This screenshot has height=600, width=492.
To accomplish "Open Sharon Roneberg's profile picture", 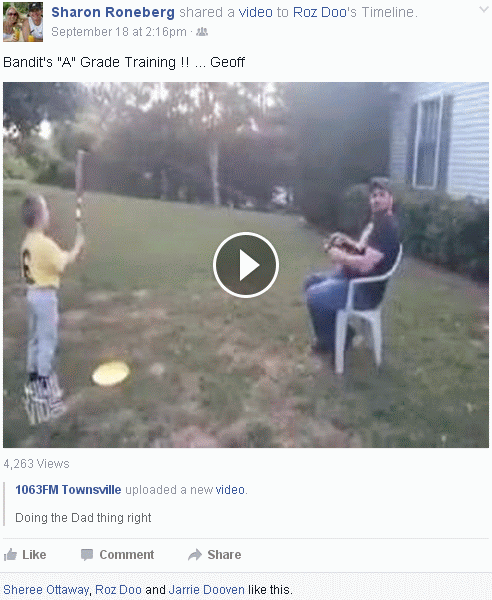I will click(23, 22).
